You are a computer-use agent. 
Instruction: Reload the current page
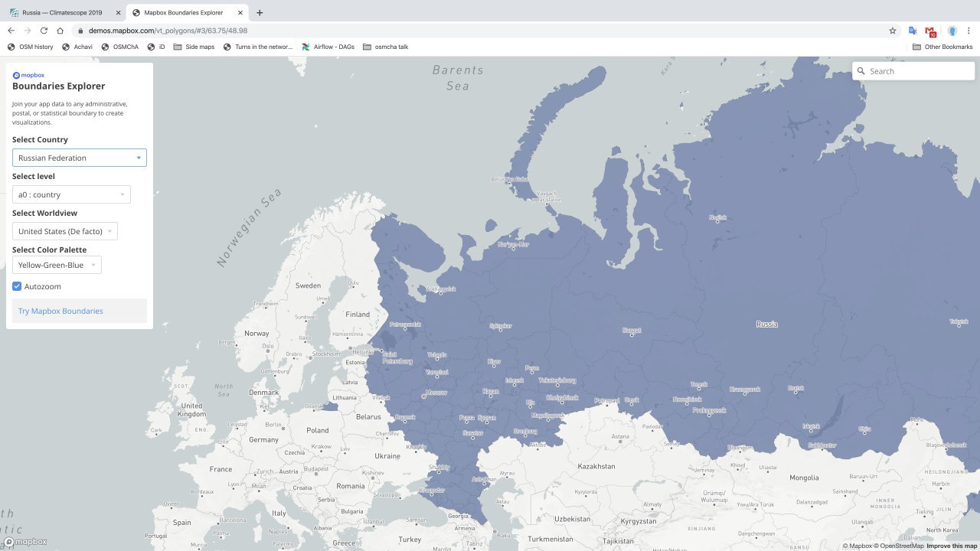[44, 31]
